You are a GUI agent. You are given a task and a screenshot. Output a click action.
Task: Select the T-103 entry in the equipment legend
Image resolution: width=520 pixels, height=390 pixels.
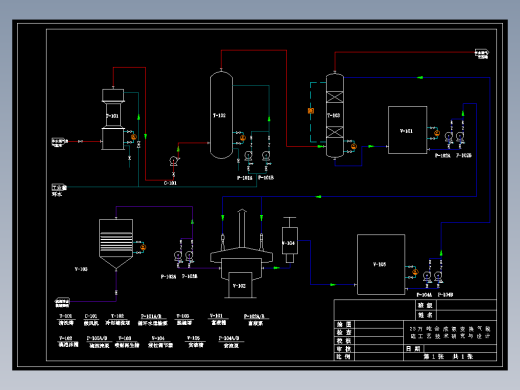(184, 319)
